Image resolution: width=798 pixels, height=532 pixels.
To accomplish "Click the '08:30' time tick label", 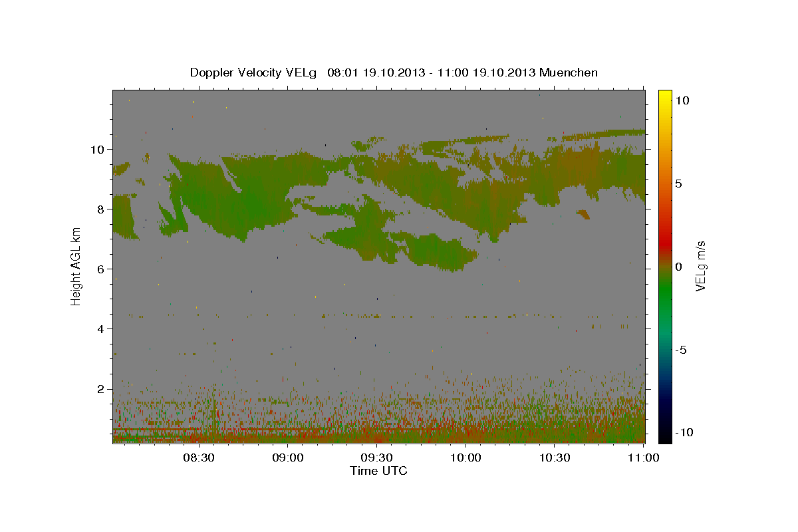I will 198,458.
